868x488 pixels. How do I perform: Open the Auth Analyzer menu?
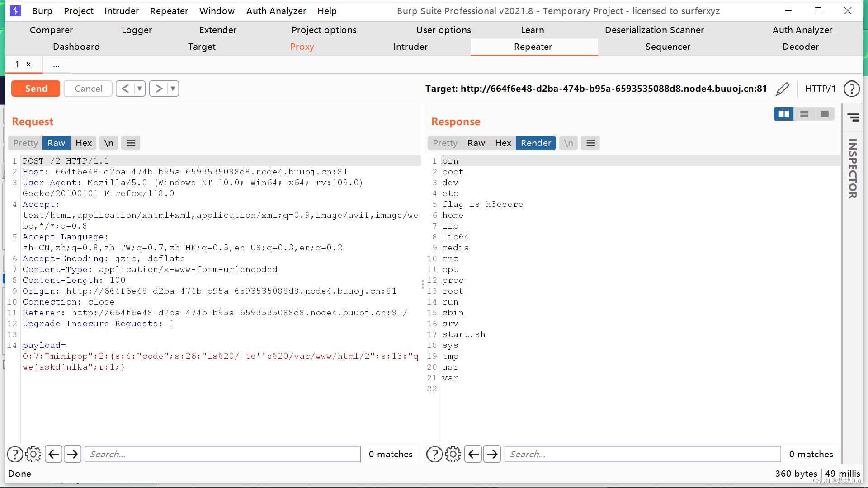(276, 11)
